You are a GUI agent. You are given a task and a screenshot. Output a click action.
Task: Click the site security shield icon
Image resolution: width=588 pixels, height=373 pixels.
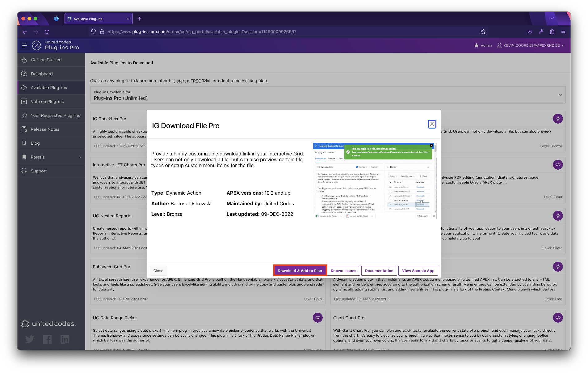click(93, 32)
